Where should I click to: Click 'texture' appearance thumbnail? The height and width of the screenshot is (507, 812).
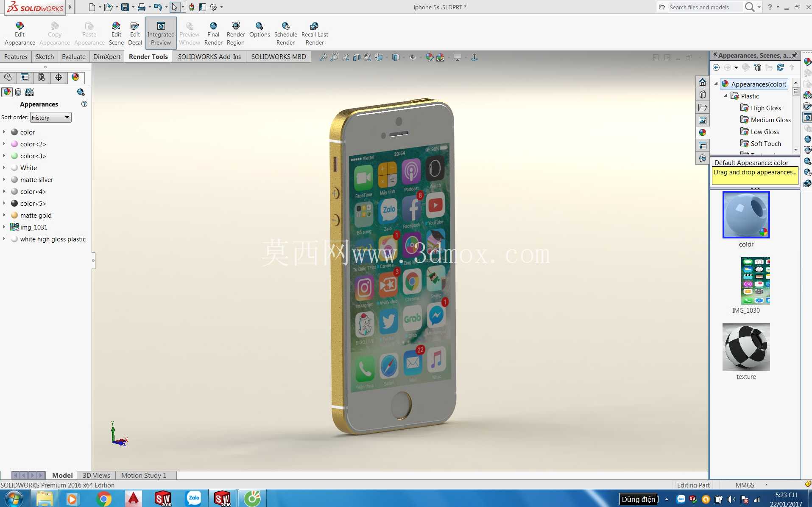(746, 347)
